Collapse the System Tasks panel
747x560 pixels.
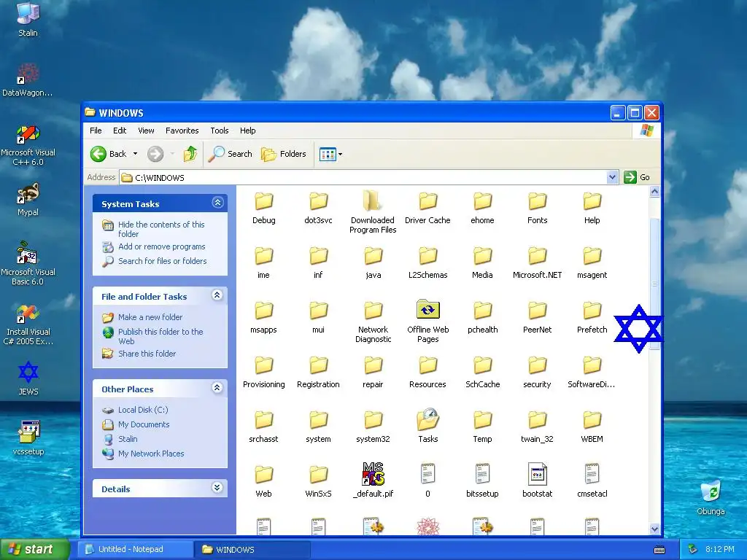pyautogui.click(x=217, y=203)
